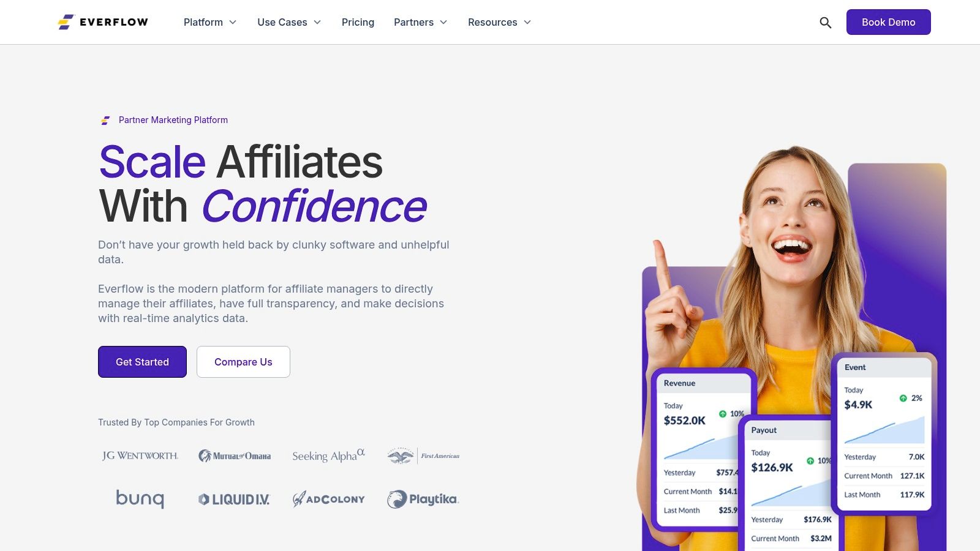Viewport: 980px width, 551px height.
Task: Click the Liquid I.V. logo
Action: 234,500
